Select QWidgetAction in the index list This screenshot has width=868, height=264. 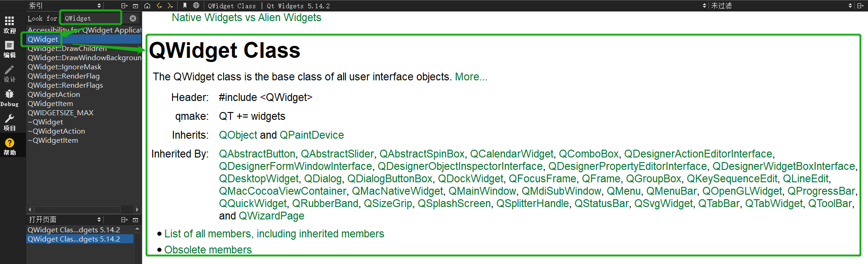coord(54,95)
